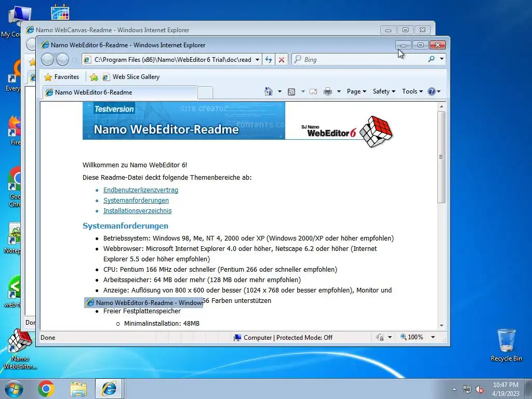The width and height of the screenshot is (532, 399).
Task: Click Protected Mode: Off status text
Action: (304, 338)
